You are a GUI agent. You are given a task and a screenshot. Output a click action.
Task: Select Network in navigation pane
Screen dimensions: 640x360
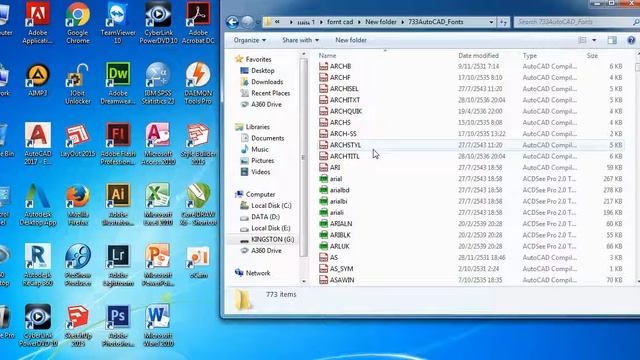(x=258, y=273)
